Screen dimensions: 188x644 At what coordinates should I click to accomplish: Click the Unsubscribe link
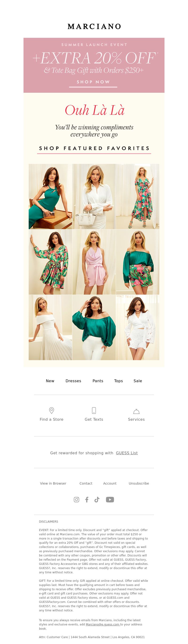click(139, 483)
